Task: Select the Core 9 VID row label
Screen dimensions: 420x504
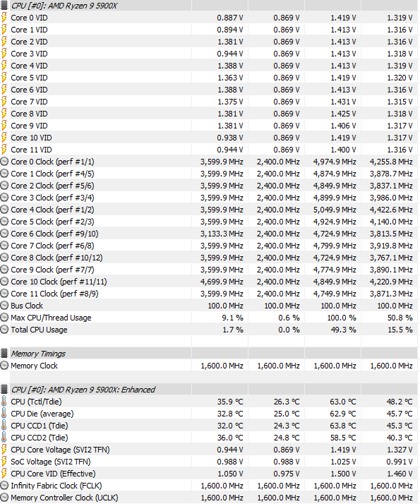Action: click(29, 126)
